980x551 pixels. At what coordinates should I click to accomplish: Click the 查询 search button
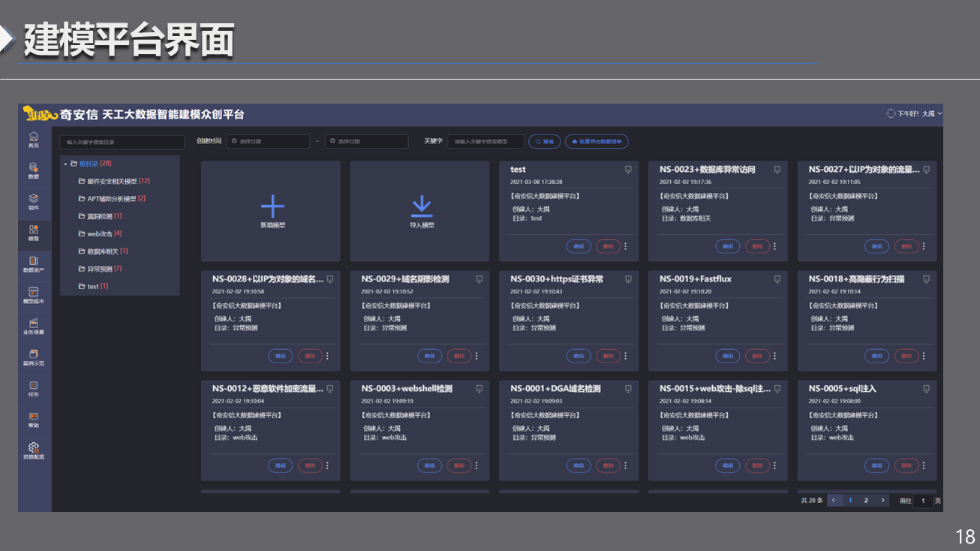pos(545,141)
